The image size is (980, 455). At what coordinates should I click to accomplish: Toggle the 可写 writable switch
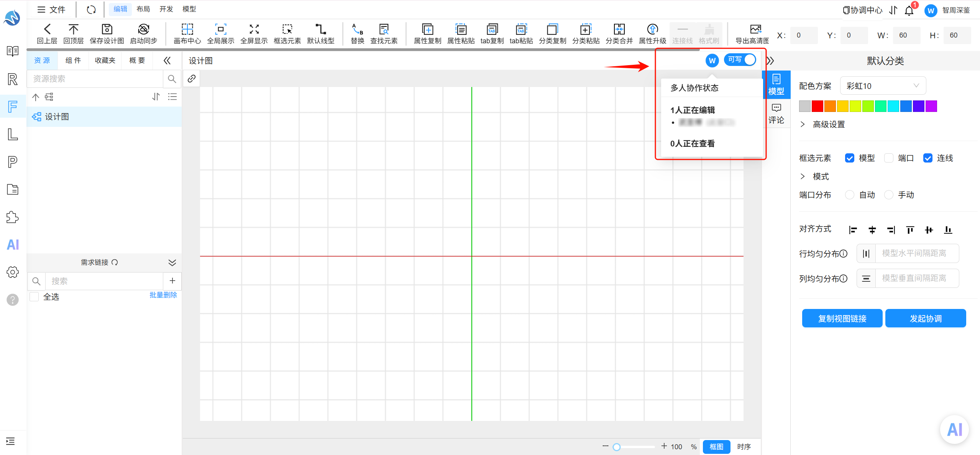(740, 60)
